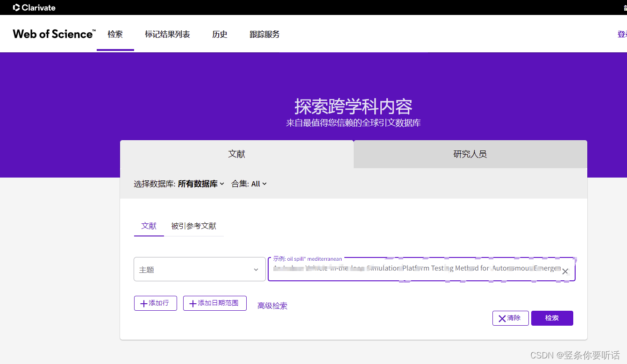Image resolution: width=627 pixels, height=364 pixels.
Task: Clear the search query with X icon
Action: pos(565,271)
